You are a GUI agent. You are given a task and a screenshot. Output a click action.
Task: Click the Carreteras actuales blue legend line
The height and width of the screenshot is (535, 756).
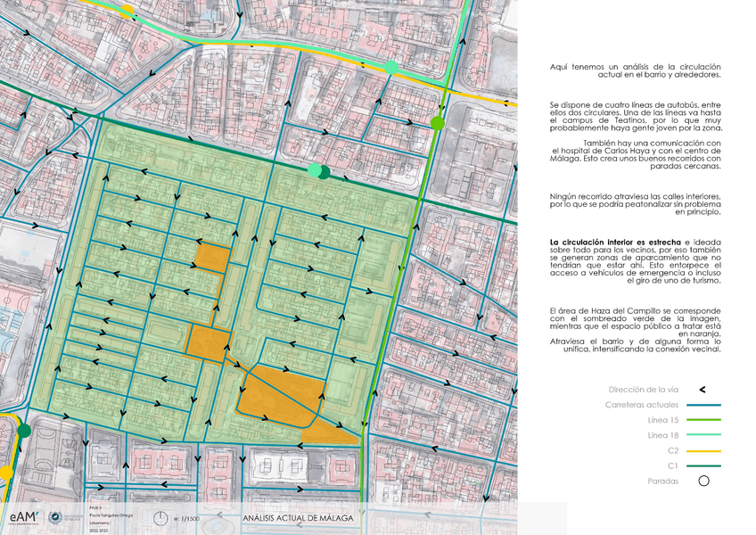[x=703, y=405]
